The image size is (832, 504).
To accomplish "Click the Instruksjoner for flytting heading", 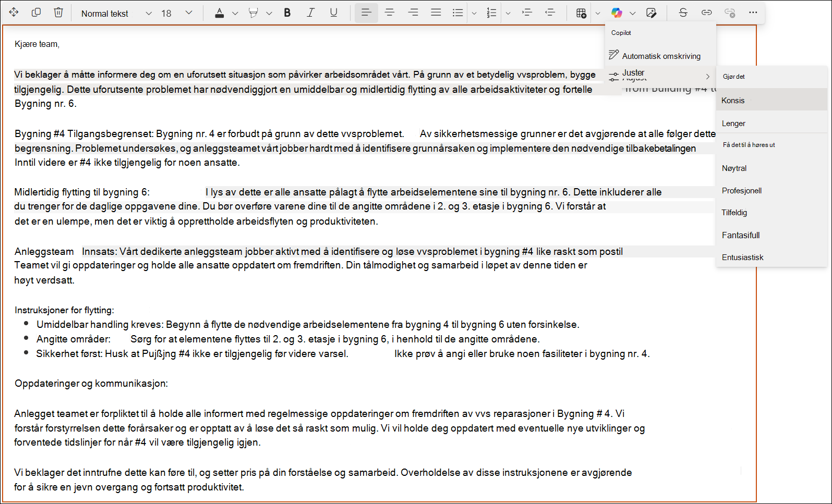I will pos(64,310).
